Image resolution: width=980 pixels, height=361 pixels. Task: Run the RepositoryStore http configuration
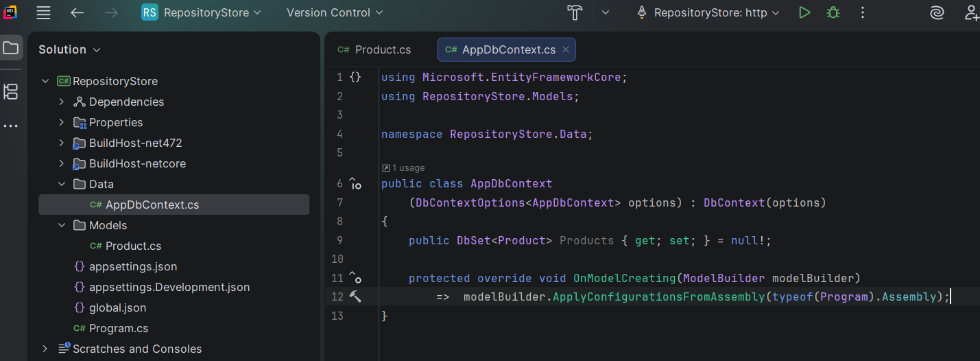804,12
